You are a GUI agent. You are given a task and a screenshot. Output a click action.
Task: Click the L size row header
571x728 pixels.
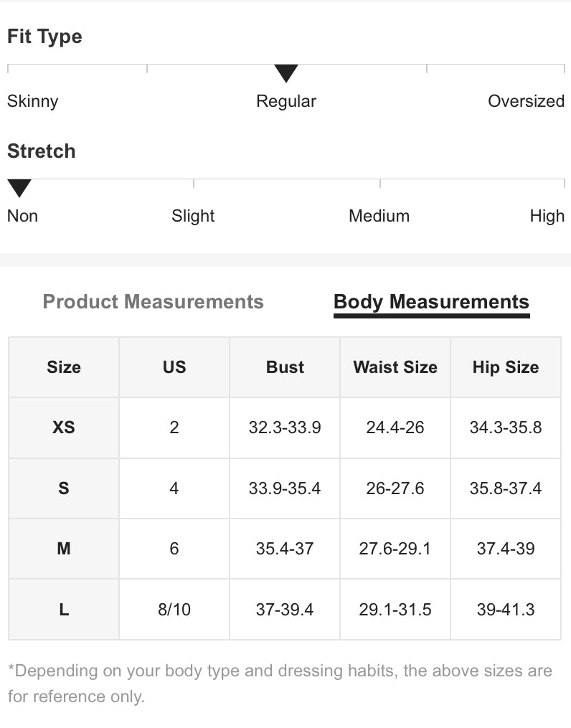click(x=64, y=610)
